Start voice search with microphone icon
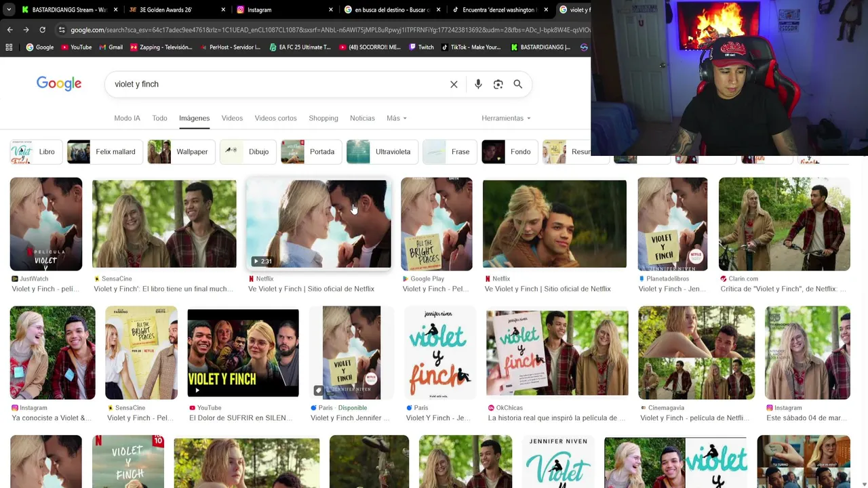 click(x=478, y=84)
